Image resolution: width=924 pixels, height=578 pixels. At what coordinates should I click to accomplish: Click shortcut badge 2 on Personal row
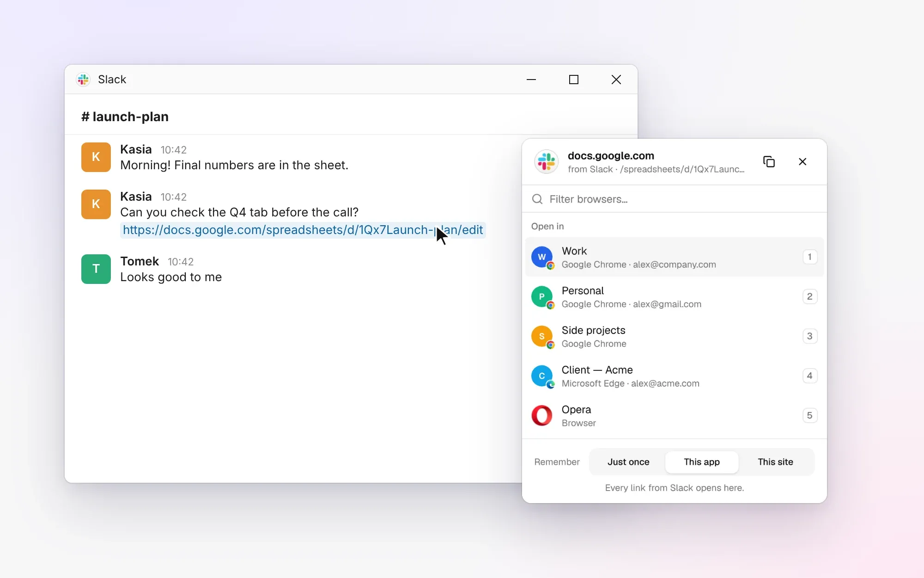809,297
